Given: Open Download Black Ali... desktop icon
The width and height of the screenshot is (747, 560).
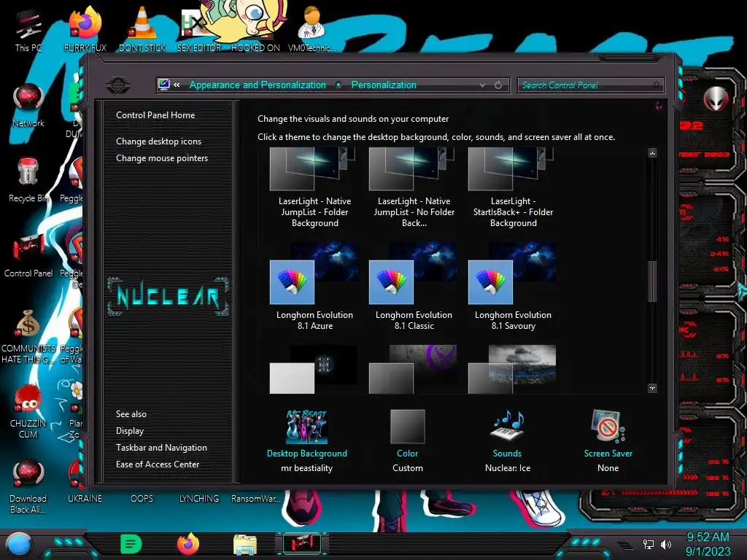Looking at the screenshot, I should click(x=28, y=486).
